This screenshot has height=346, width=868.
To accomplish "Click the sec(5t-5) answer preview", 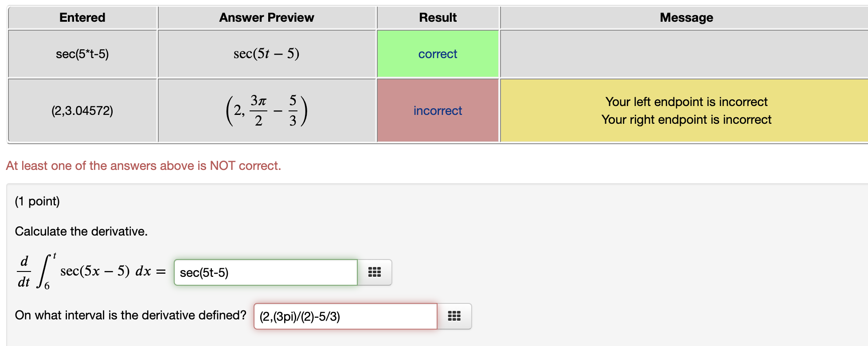I will 266,54.
